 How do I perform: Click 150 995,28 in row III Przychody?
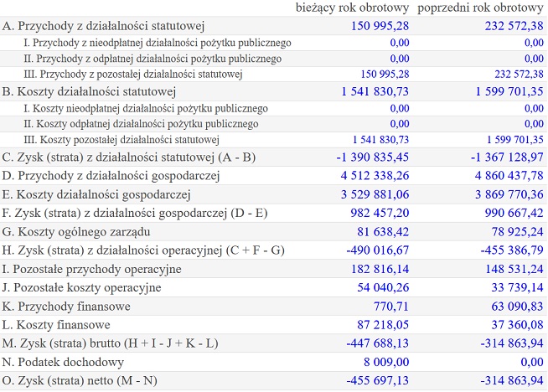click(x=385, y=75)
